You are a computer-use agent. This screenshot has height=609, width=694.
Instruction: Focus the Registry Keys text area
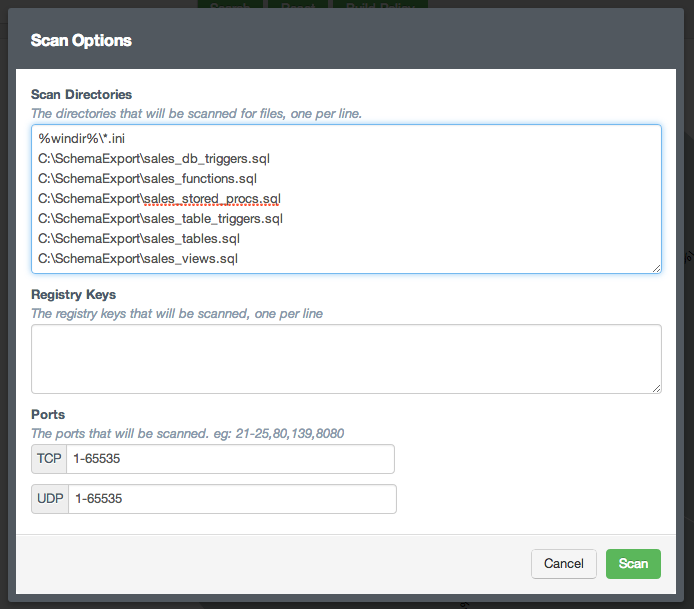pos(345,358)
